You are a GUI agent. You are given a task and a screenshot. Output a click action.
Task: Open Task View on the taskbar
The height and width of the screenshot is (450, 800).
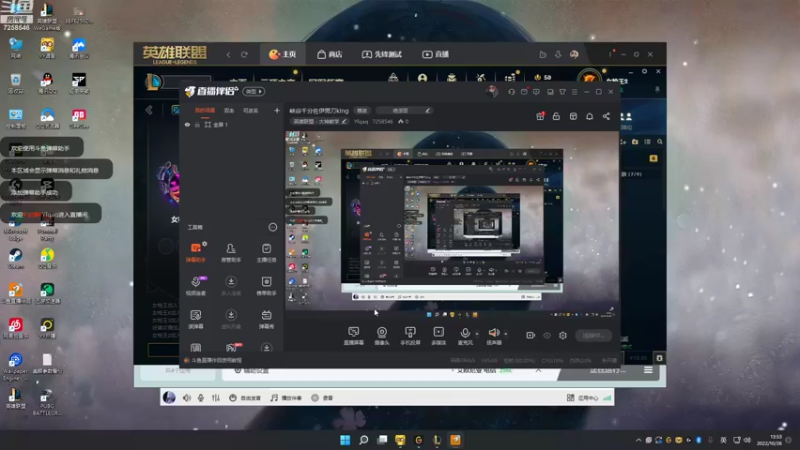[x=382, y=440]
